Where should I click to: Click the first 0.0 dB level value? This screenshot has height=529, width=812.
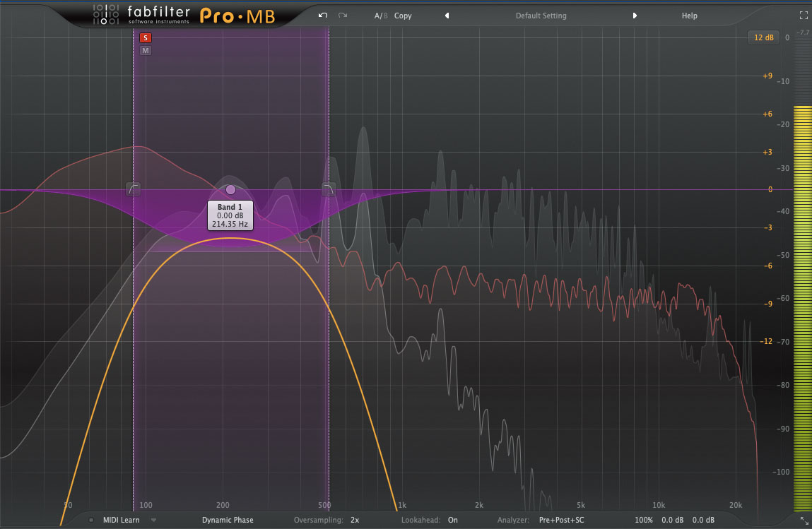[672, 520]
